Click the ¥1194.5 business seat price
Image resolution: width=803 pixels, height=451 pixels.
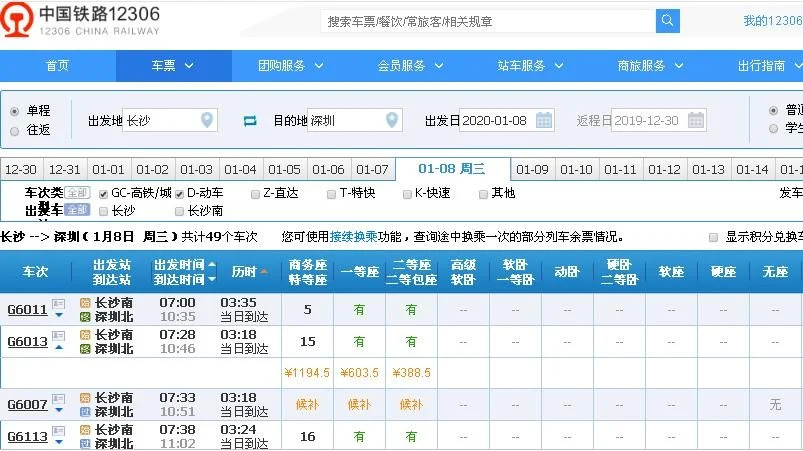click(x=307, y=373)
